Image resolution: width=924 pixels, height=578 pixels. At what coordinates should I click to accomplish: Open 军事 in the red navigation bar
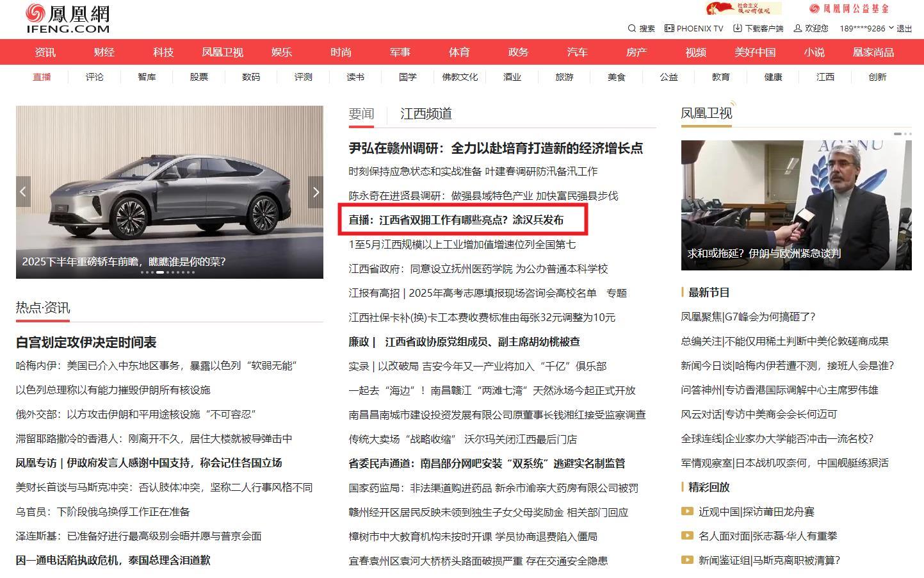pos(400,52)
